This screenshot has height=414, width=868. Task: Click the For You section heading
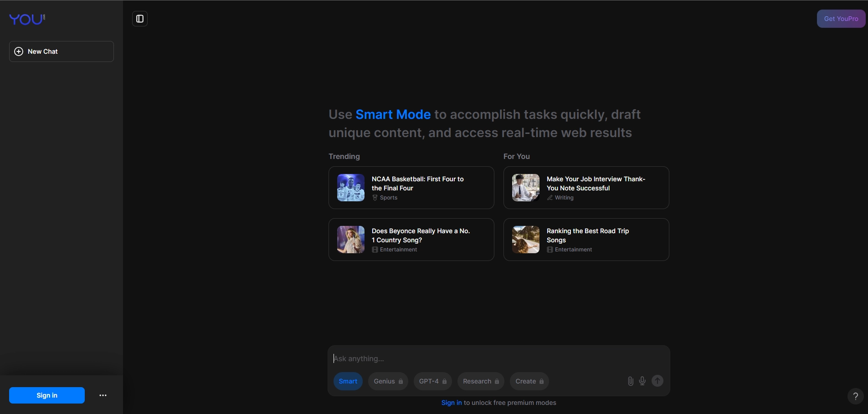517,156
